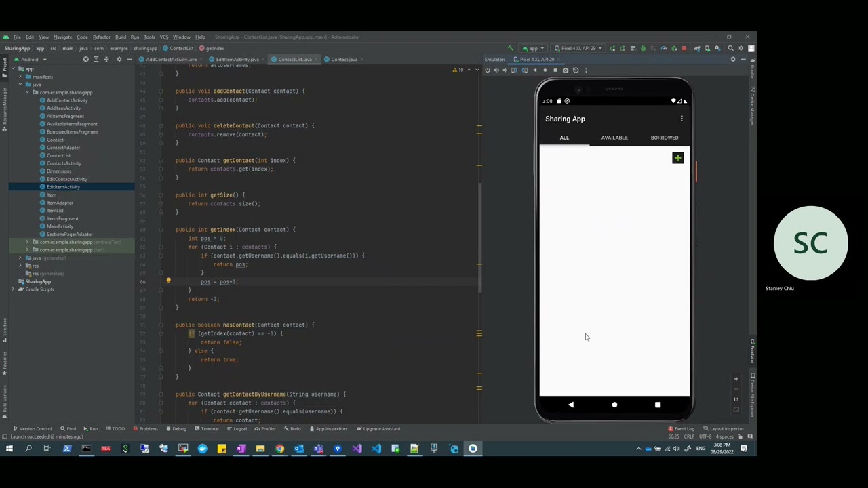868x488 pixels.
Task: Open the Terminal tool window button
Action: tap(206, 428)
